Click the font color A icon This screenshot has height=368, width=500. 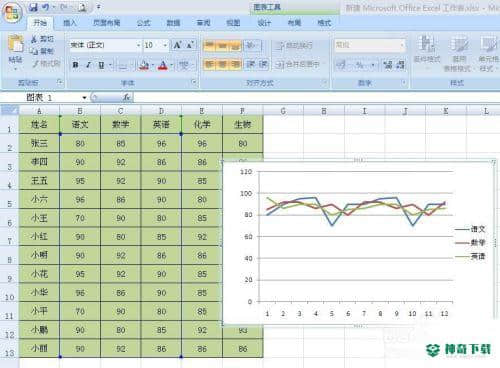163,65
